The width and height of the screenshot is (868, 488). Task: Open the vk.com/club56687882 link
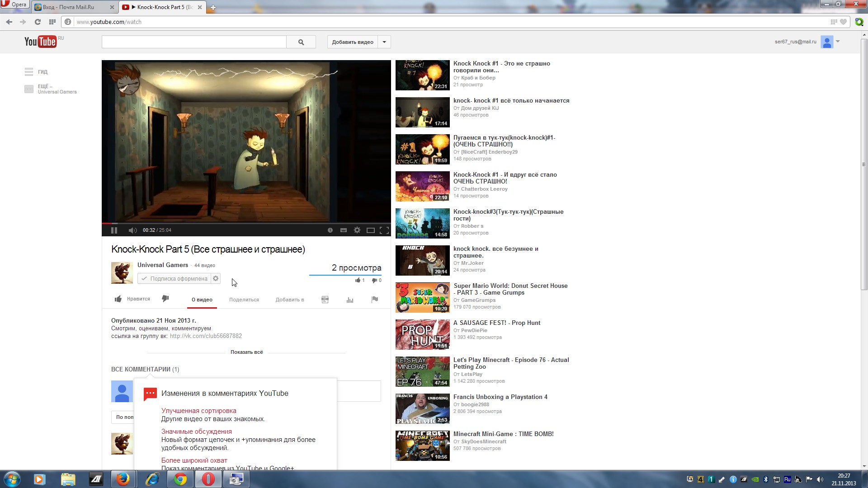(x=206, y=336)
